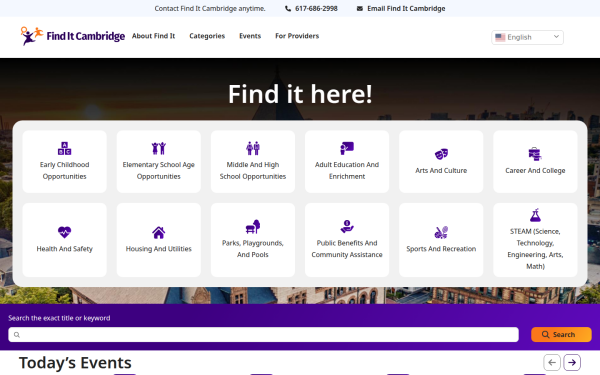Image resolution: width=600 pixels, height=375 pixels.
Task: Click the phone icon beside 617-686-2998
Action: click(288, 8)
